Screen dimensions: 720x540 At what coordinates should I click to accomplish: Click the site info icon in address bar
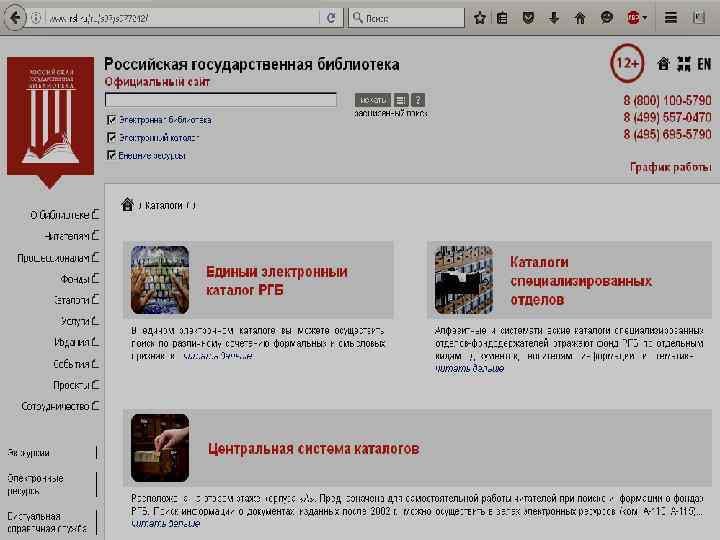coord(36,18)
